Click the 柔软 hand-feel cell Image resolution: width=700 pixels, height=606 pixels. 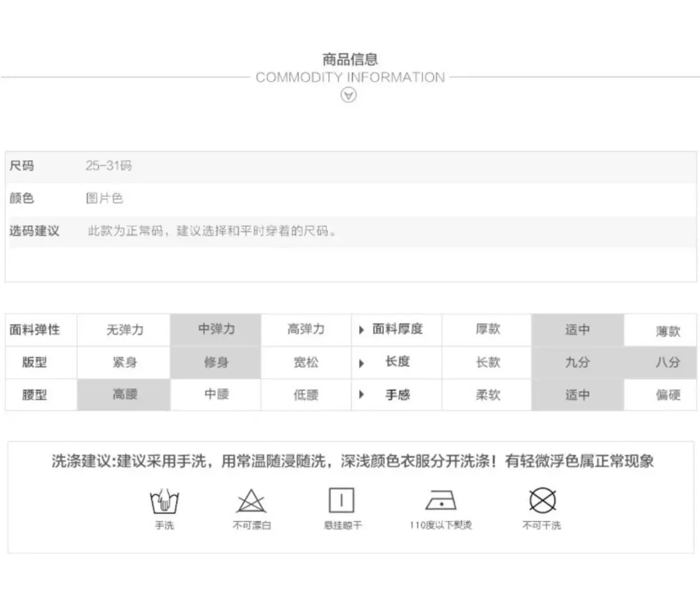pos(487,395)
